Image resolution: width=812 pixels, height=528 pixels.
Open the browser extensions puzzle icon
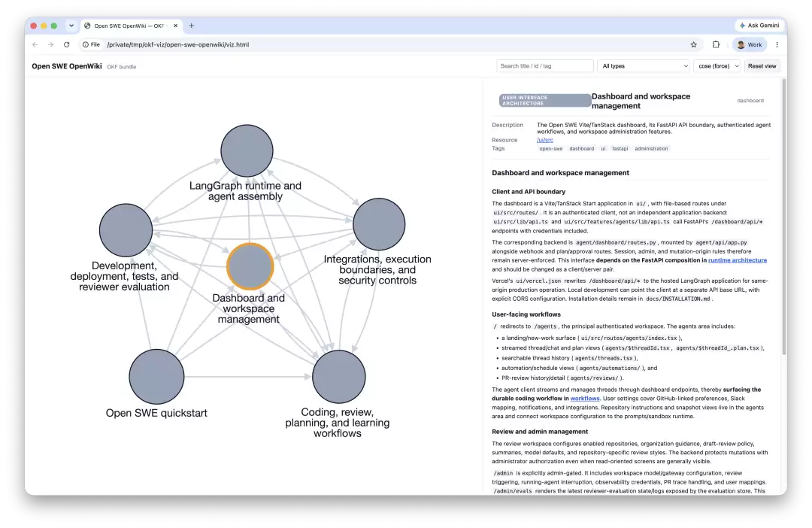pyautogui.click(x=716, y=44)
